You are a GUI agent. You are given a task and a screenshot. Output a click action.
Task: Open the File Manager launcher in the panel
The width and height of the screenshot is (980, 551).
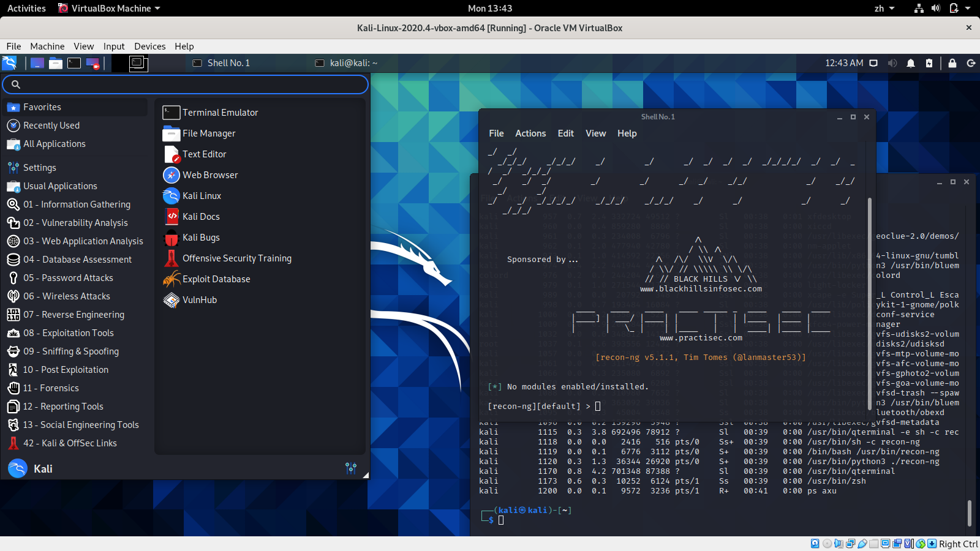click(56, 63)
